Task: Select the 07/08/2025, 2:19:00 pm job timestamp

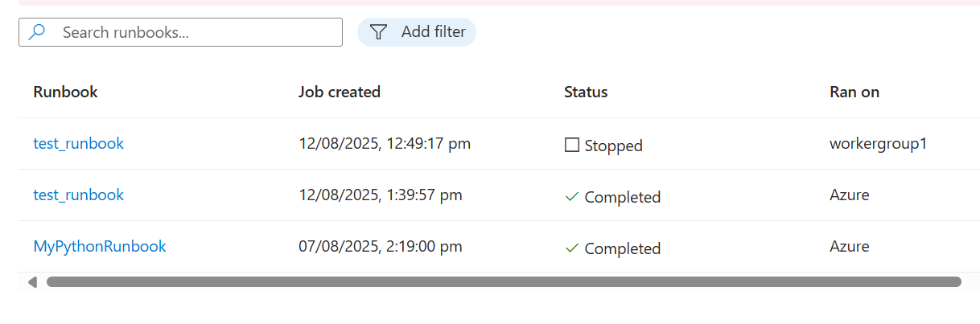Action: tap(381, 247)
